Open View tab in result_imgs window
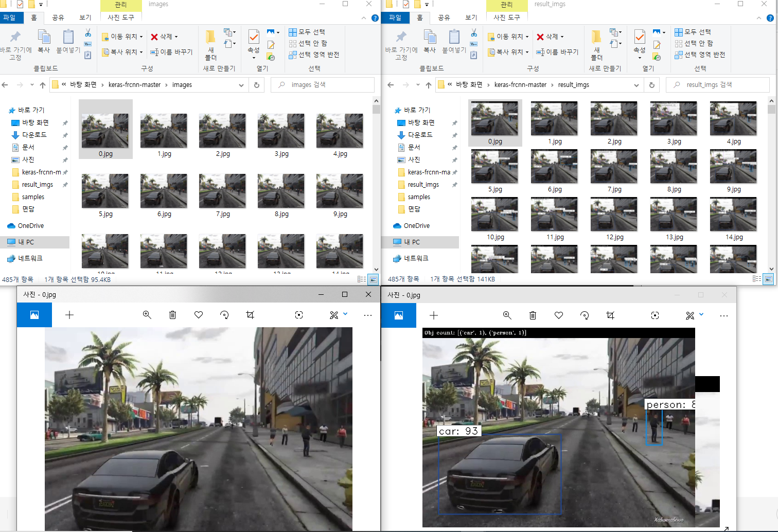778x532 pixels. pos(471,17)
